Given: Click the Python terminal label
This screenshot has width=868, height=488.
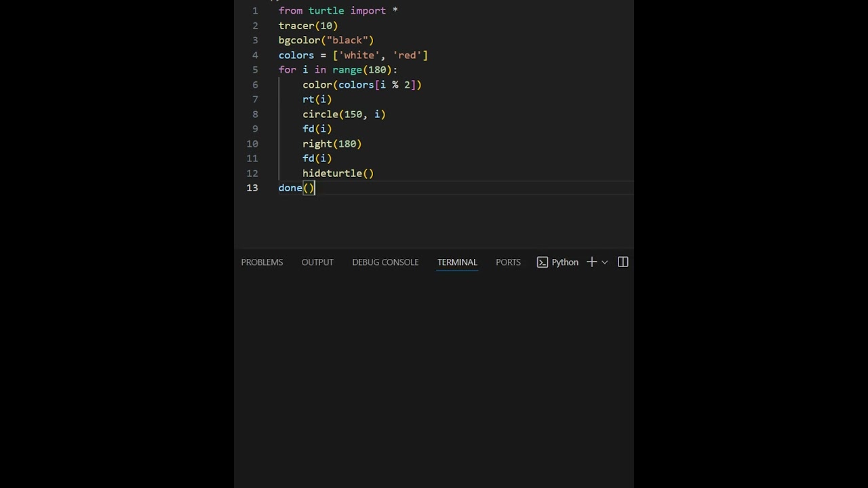Looking at the screenshot, I should tap(565, 262).
